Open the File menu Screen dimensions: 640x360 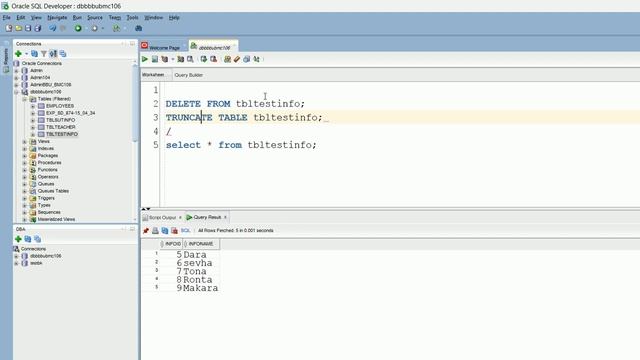pyautogui.click(x=7, y=18)
